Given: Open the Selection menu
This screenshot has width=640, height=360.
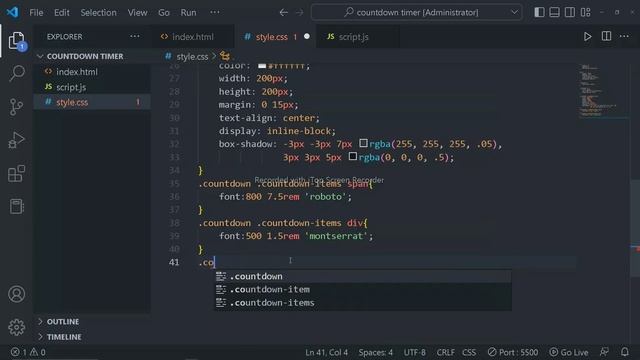Looking at the screenshot, I should tap(98, 13).
